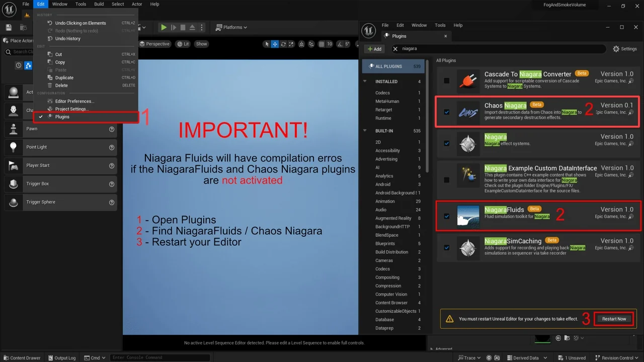Screen dimensions: 644x362
Task: Disable the Chaos Niagara plugin checkbox
Action: [446, 112]
